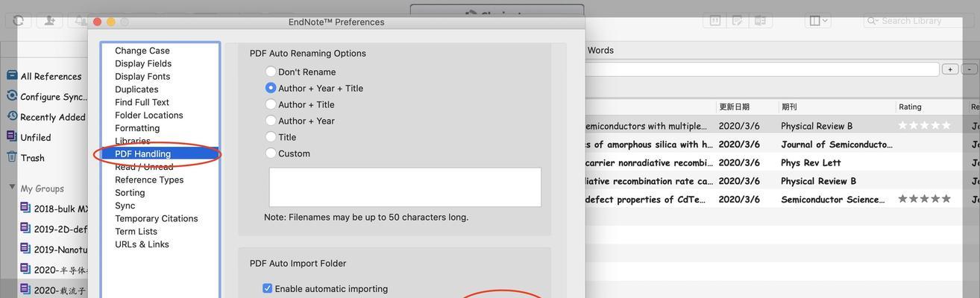Click the All References sidebar icon
The image size is (980, 298).
click(x=12, y=75)
